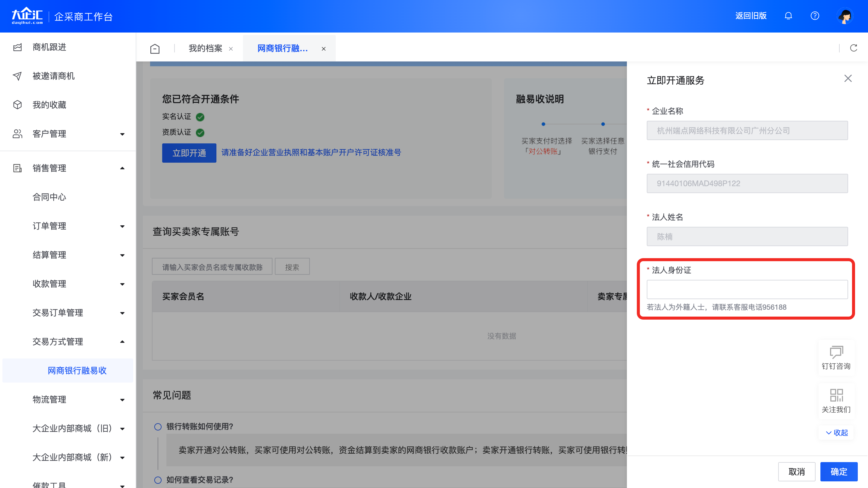Expand 大企业内部商城（旧） arrow
The width and height of the screenshot is (868, 488).
pos(122,429)
